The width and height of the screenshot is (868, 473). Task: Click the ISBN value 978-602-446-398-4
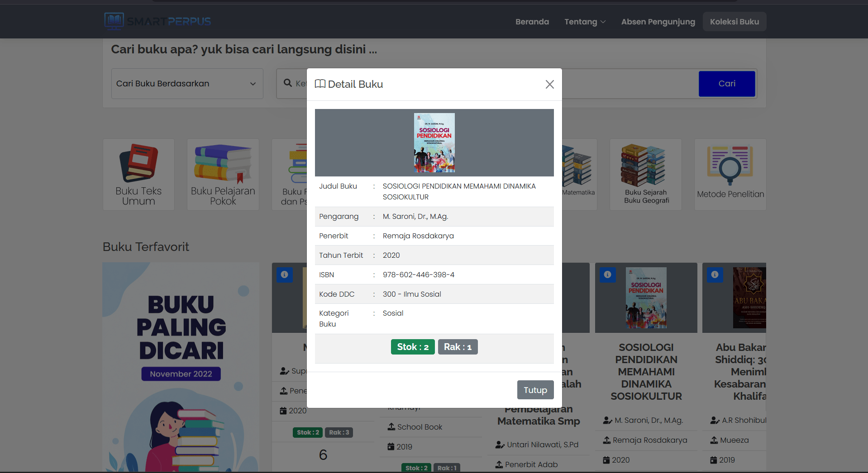(x=419, y=274)
